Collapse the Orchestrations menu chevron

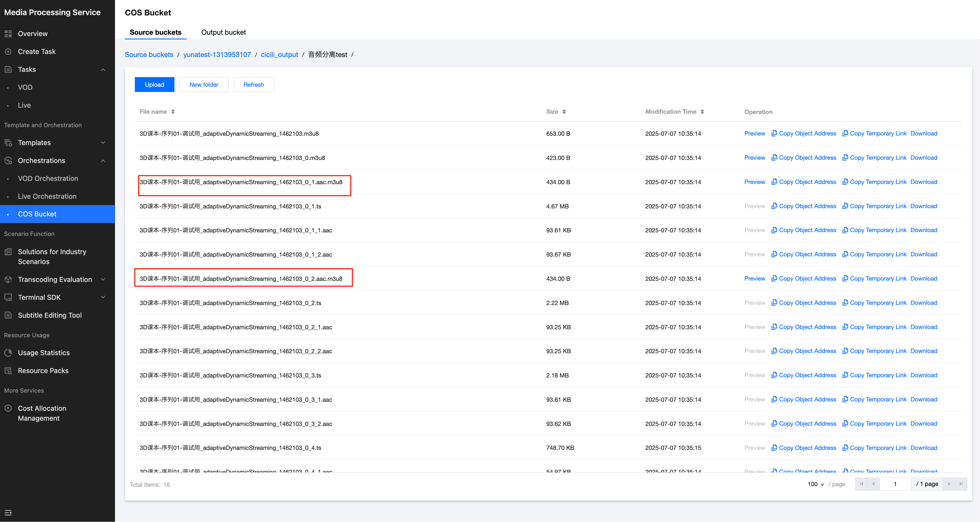[x=103, y=161]
